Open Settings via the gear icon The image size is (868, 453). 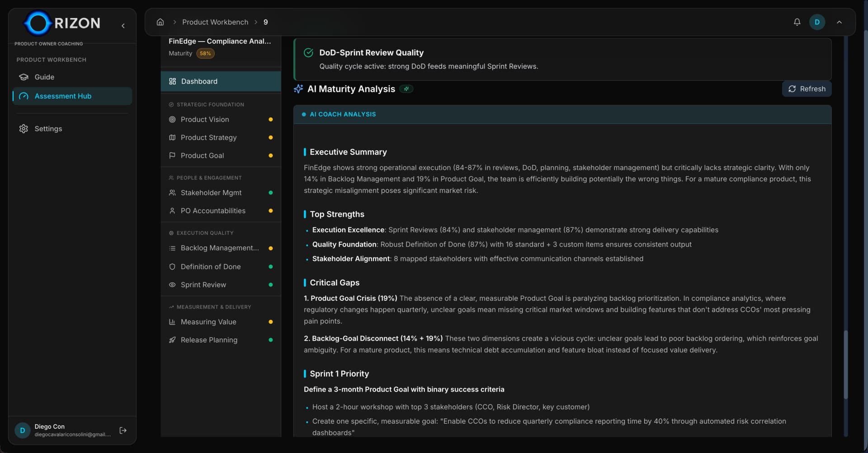[x=23, y=129]
